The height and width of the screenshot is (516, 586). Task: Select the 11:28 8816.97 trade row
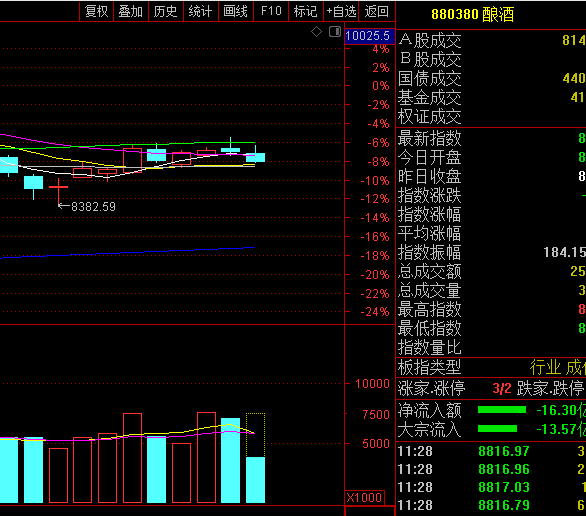491,451
